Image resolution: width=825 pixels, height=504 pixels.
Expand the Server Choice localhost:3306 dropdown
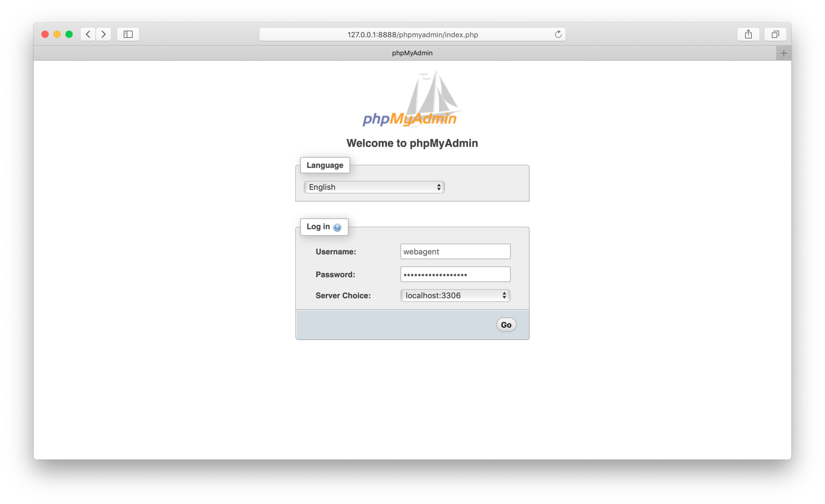[455, 295]
